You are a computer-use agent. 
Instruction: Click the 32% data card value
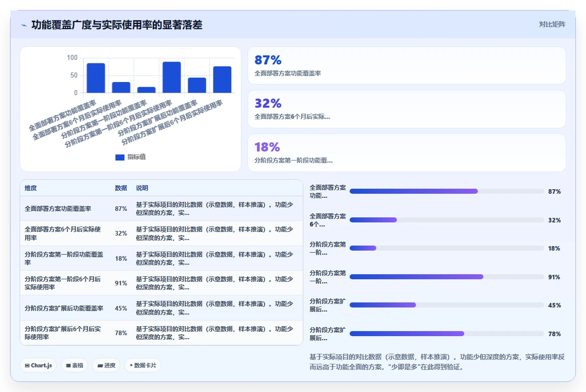tap(268, 103)
